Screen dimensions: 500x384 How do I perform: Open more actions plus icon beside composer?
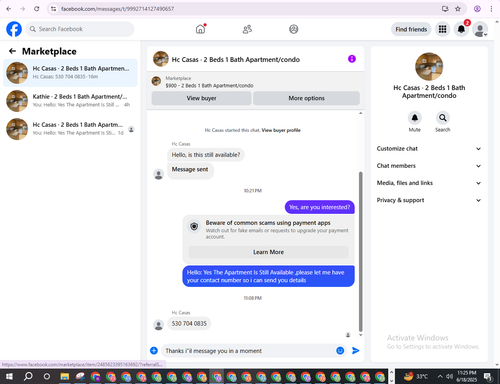point(154,350)
